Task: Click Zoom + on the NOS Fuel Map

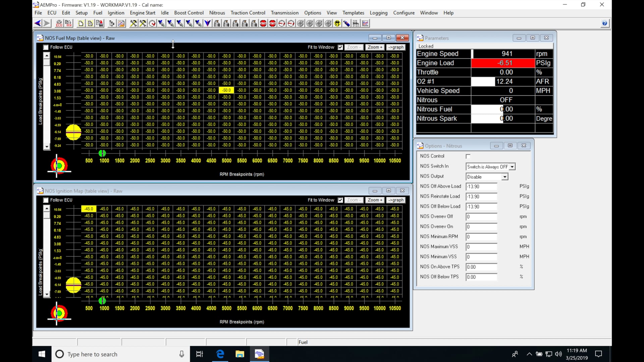Action: (375, 47)
